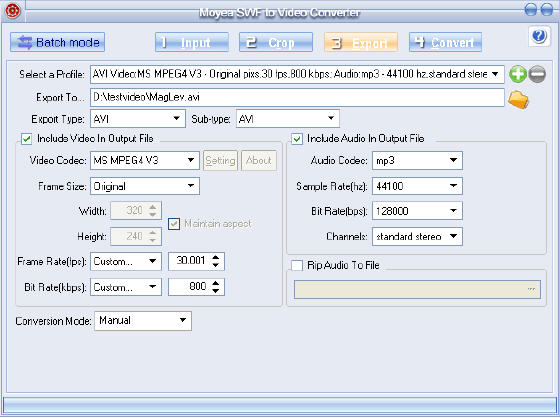560x418 pixels.
Task: Click the left window control button in title bar
Action: click(x=531, y=9)
